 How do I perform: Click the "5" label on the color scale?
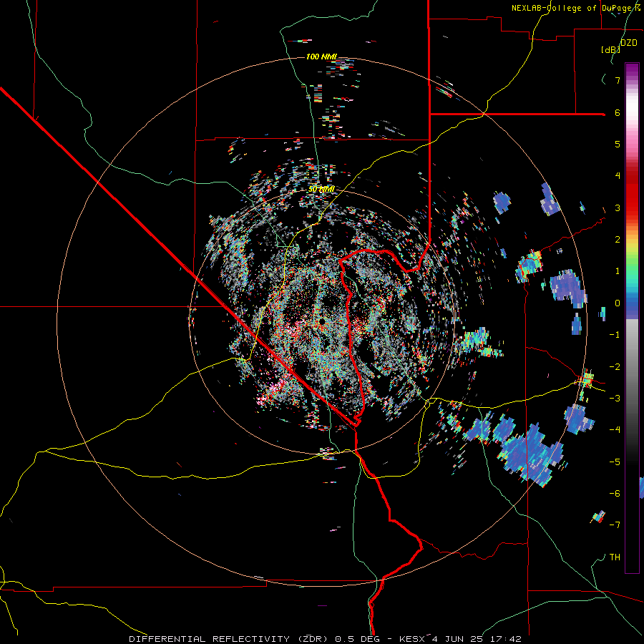618,144
